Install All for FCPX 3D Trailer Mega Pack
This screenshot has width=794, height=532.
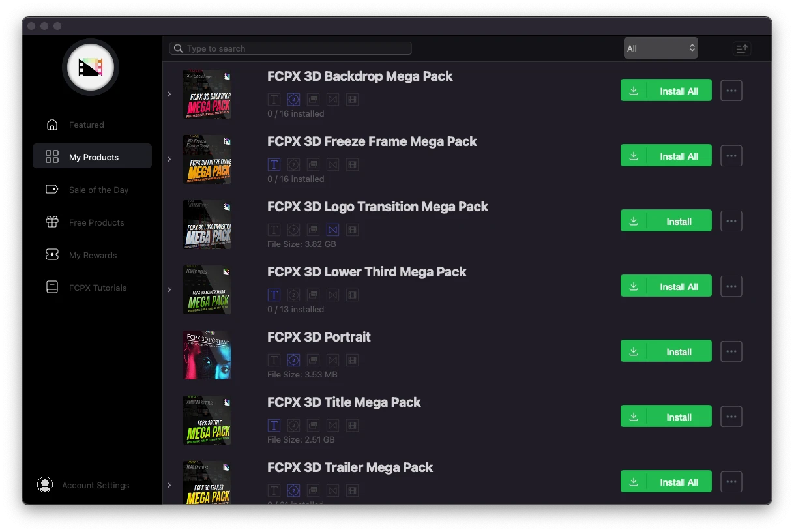(x=666, y=482)
